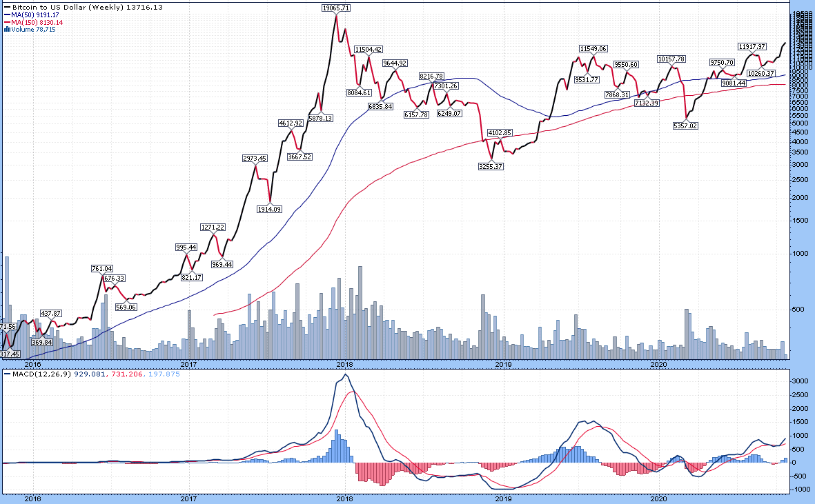This screenshot has width=815, height=504.
Task: Click the 9550.60 price label
Action: [626, 65]
